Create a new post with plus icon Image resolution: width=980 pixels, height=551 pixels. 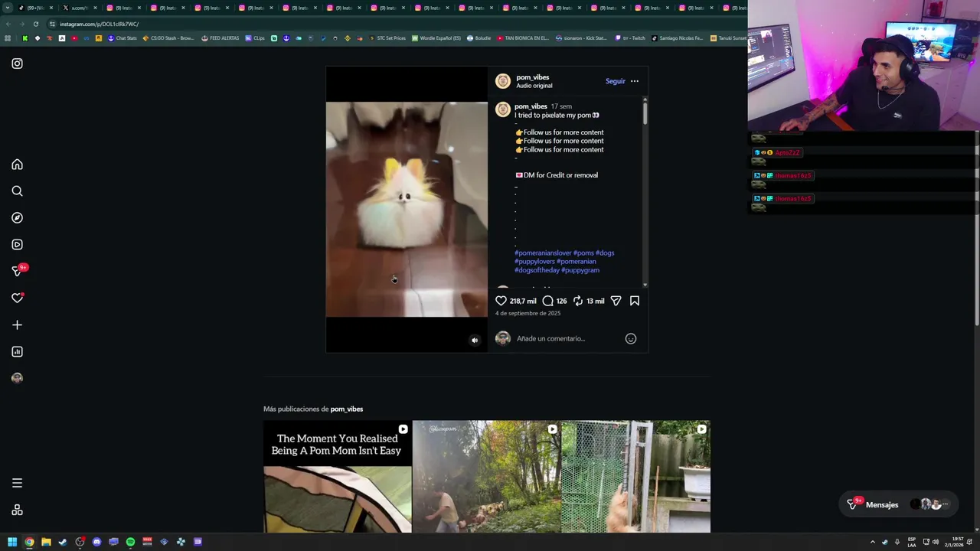(x=17, y=325)
